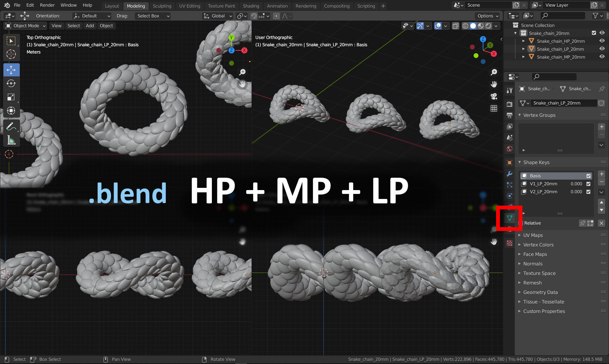Disable the Basis shape key checkbox
This screenshot has height=364, width=609.
click(x=588, y=176)
